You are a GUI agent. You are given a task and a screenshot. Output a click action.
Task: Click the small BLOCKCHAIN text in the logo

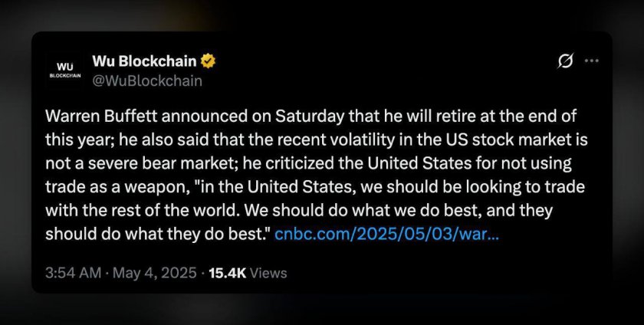(x=65, y=76)
